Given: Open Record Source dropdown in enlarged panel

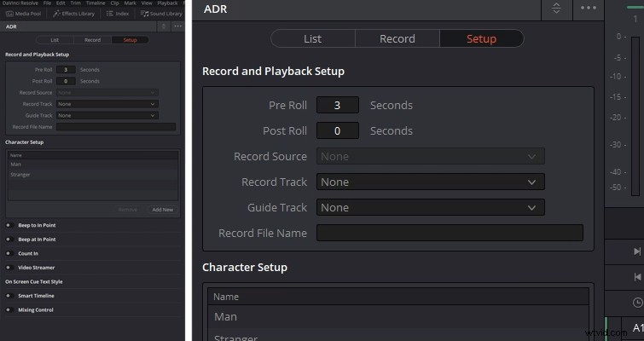Looking at the screenshot, I should [431, 156].
